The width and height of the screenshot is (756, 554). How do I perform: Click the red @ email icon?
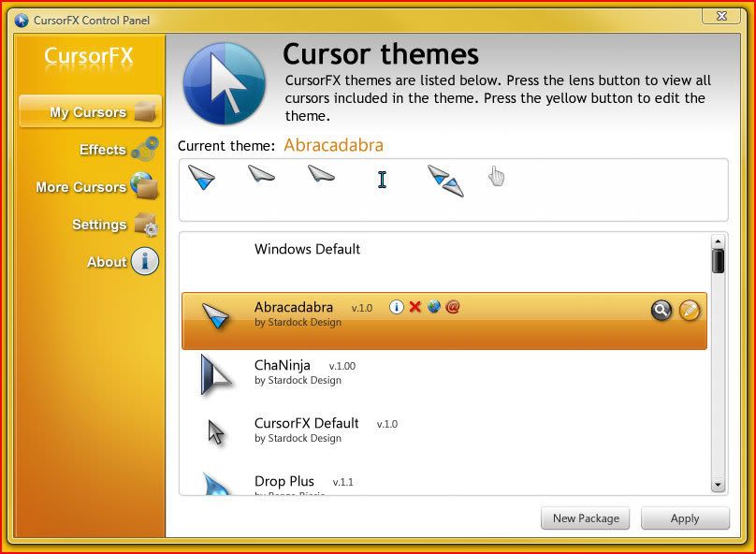[454, 307]
